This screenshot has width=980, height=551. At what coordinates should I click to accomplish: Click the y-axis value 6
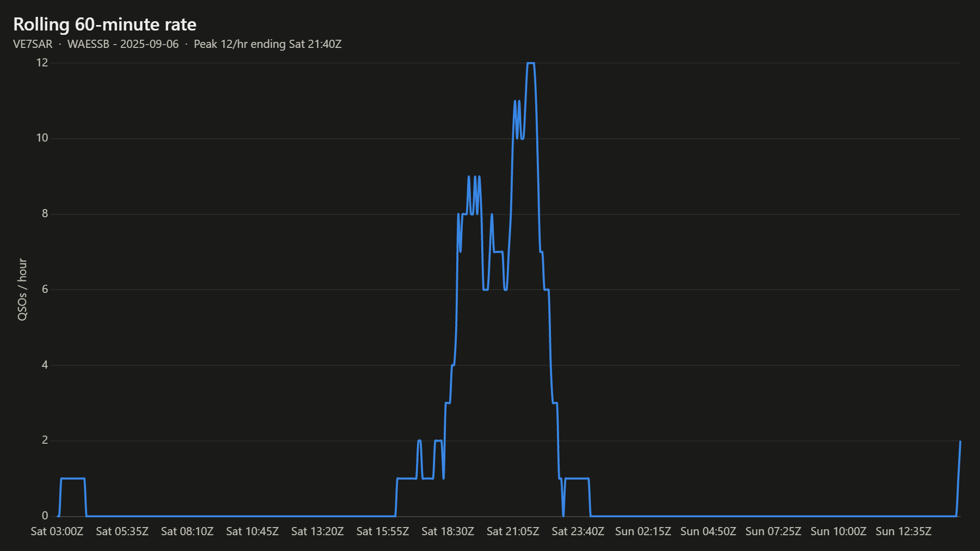coord(45,290)
